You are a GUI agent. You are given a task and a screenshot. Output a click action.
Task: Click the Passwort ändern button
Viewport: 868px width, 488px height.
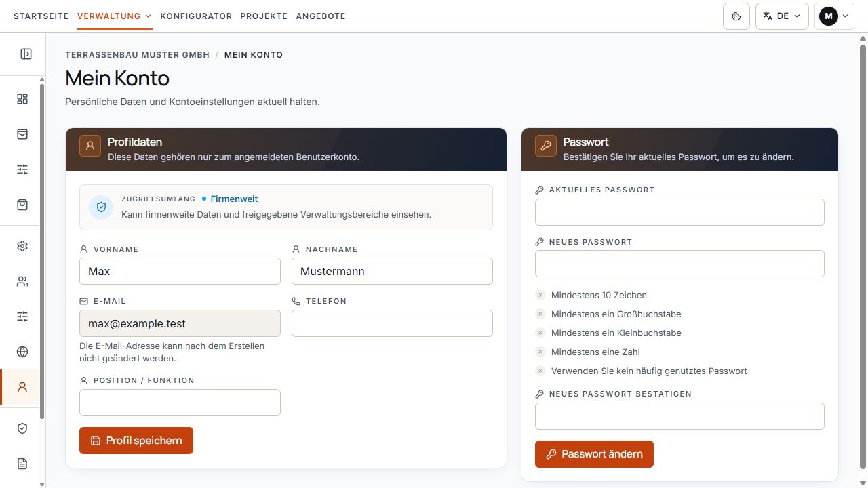pyautogui.click(x=594, y=454)
